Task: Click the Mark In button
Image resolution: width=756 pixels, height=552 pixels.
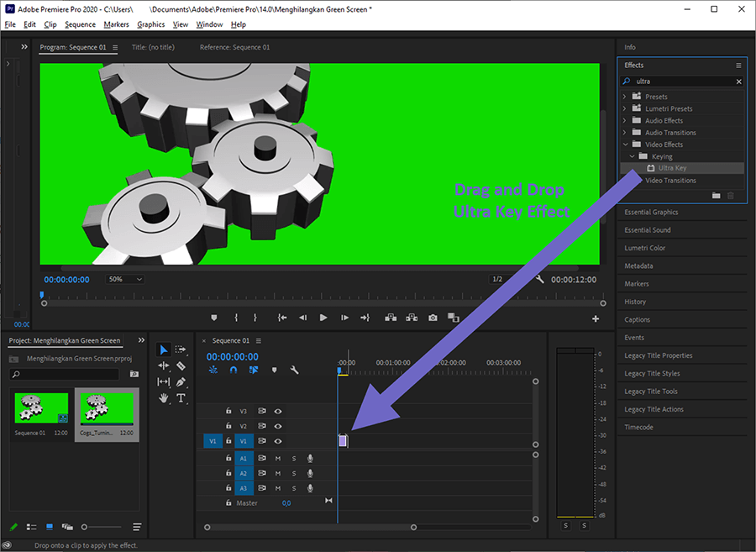Action: [x=236, y=318]
